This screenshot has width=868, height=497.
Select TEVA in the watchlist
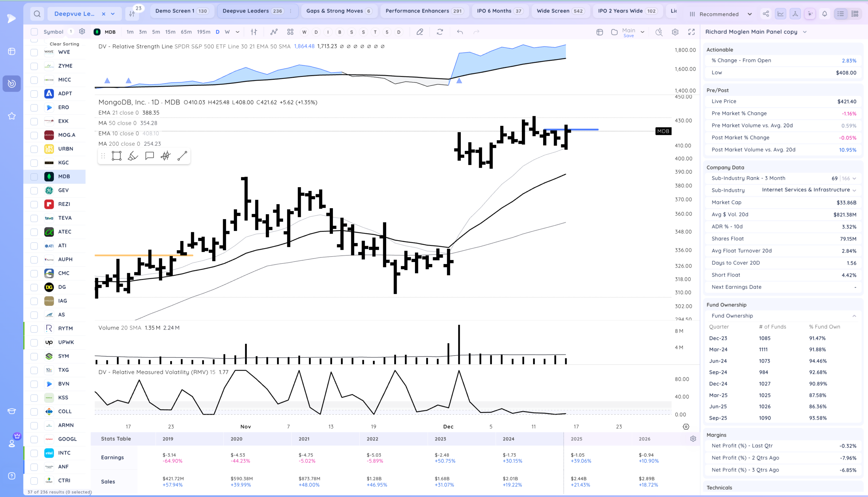(64, 218)
